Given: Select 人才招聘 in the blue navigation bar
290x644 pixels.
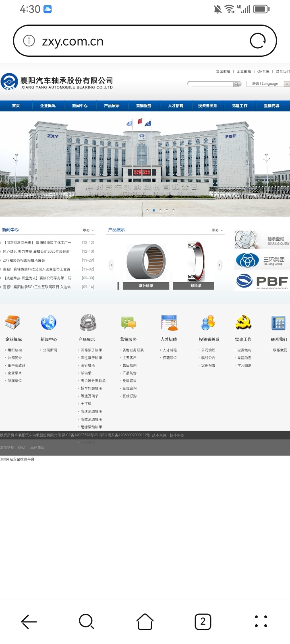Looking at the screenshot, I should (x=176, y=106).
